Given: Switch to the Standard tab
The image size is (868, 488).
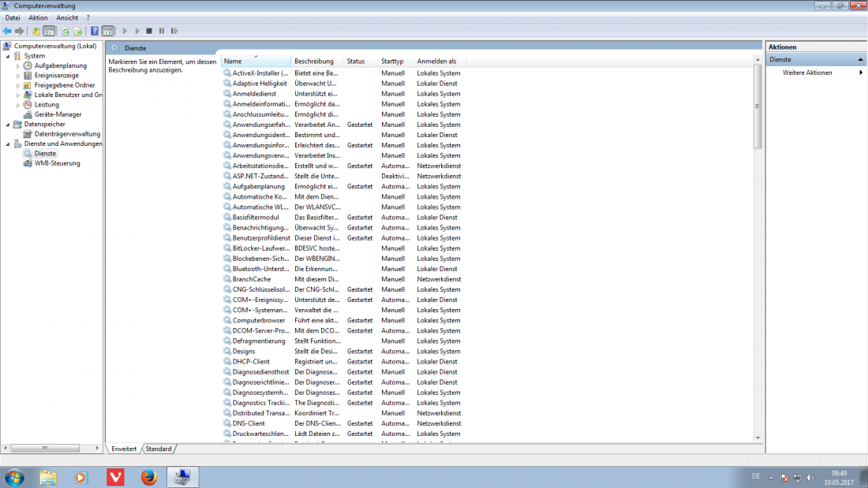Looking at the screenshot, I should pos(159,449).
